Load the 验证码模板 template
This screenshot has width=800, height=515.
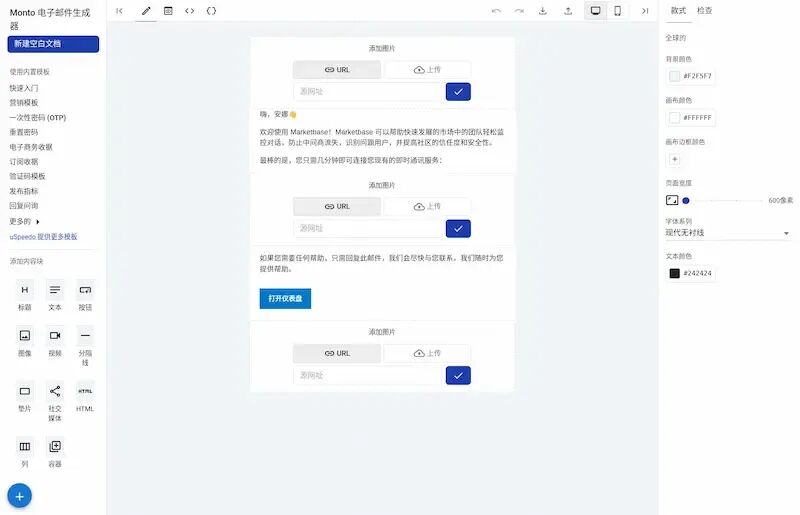(28, 176)
